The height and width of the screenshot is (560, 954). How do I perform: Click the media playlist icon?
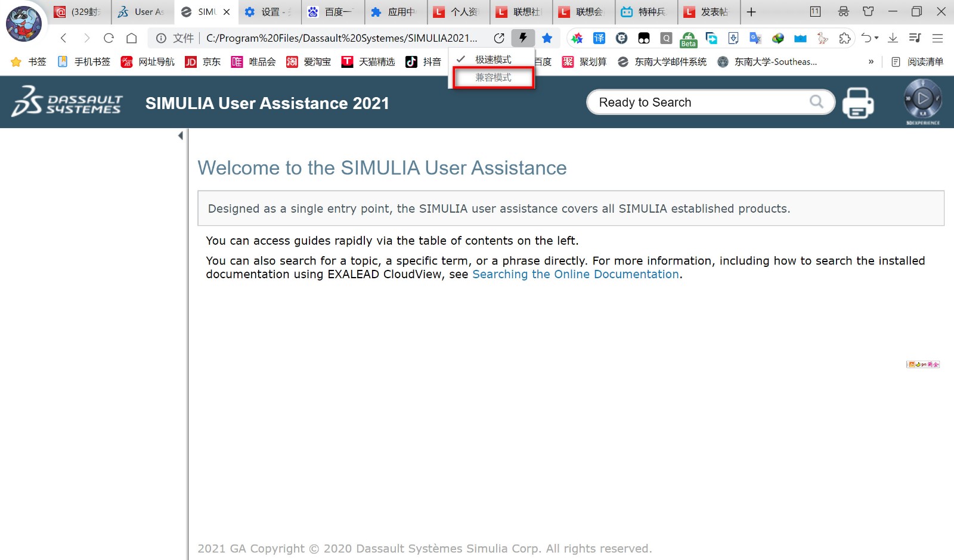(915, 38)
